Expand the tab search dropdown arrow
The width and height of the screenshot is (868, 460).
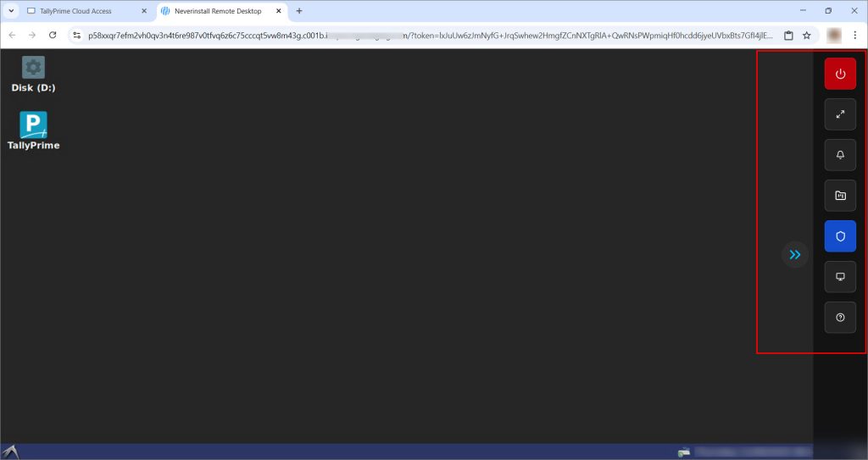point(12,11)
